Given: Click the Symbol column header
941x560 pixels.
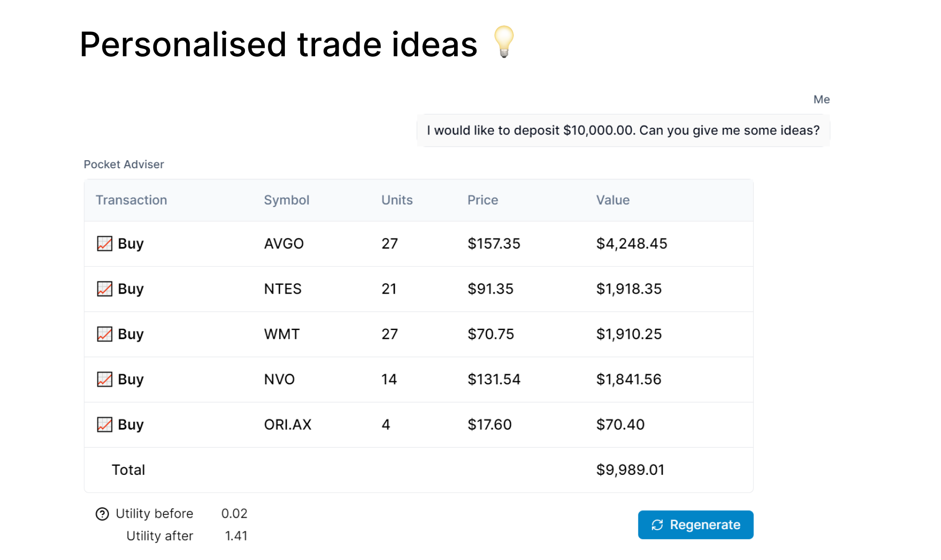Looking at the screenshot, I should click(x=286, y=200).
